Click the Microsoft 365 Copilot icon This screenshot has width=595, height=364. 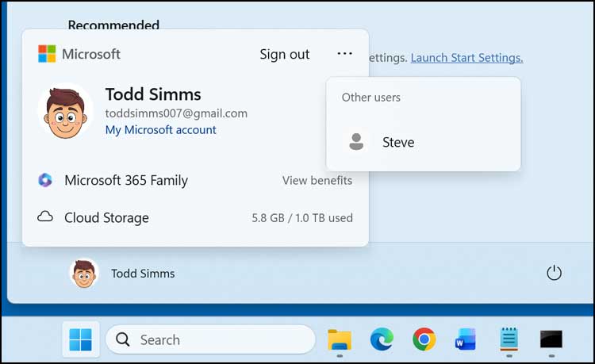coord(45,180)
